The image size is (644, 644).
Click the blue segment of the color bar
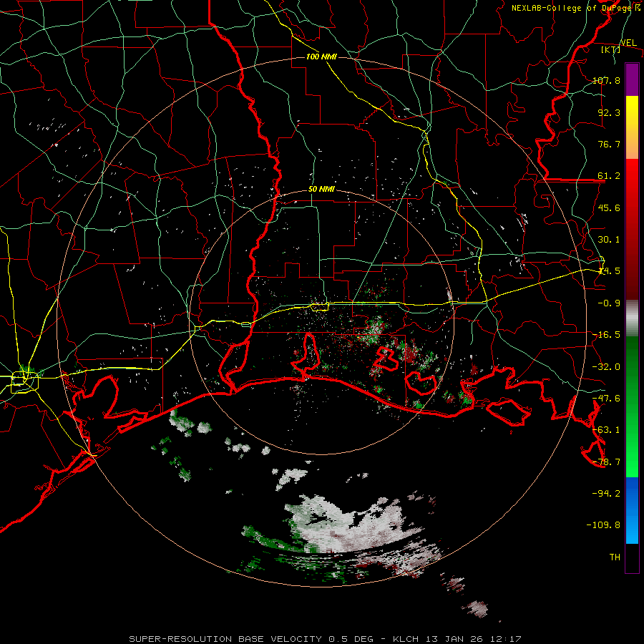tap(632, 510)
